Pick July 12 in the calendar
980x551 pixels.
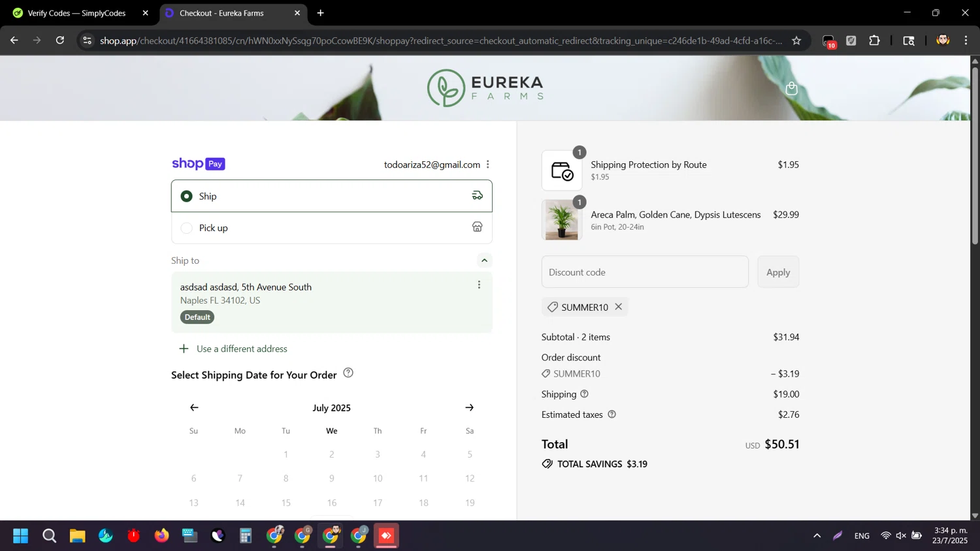tap(470, 479)
